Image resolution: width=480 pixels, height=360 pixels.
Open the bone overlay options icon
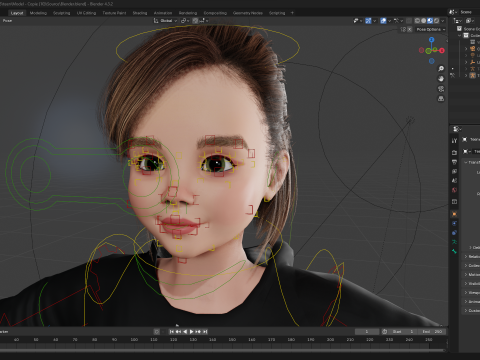[x=398, y=21]
